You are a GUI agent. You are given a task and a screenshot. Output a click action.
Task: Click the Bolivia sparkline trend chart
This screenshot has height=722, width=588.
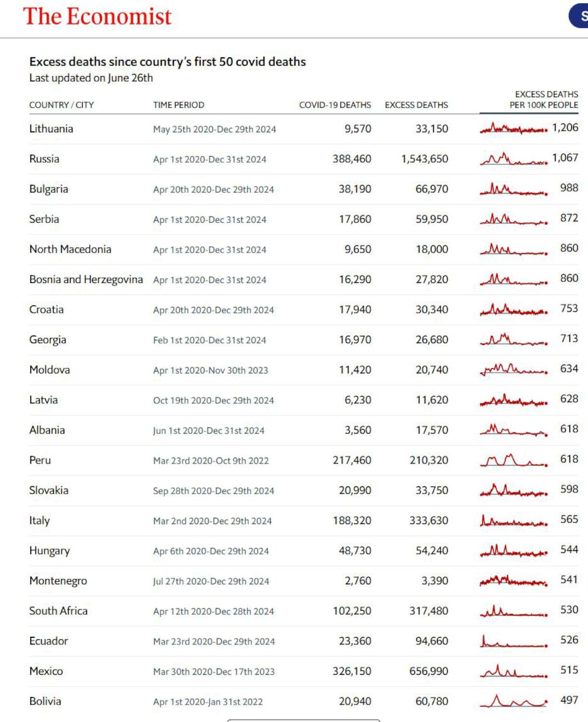513,701
